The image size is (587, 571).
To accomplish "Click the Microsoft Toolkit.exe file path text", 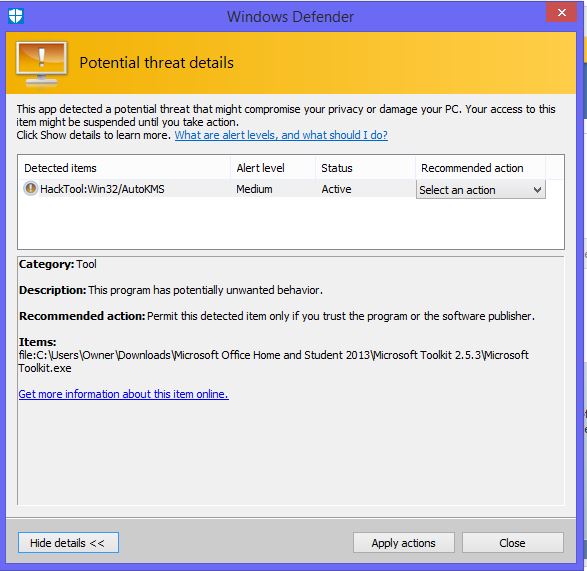I will click(274, 361).
